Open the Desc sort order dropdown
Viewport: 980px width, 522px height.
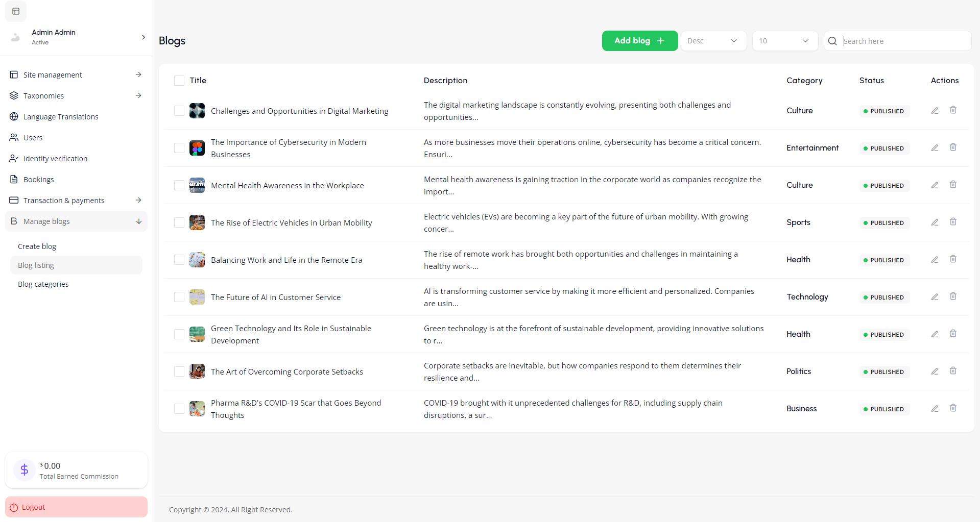[713, 41]
